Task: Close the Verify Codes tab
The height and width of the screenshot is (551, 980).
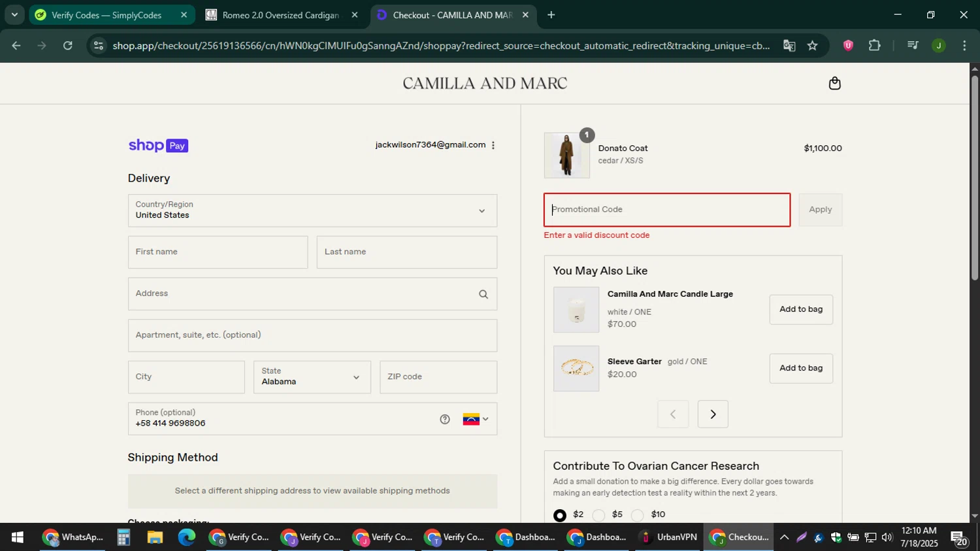Action: point(184,14)
